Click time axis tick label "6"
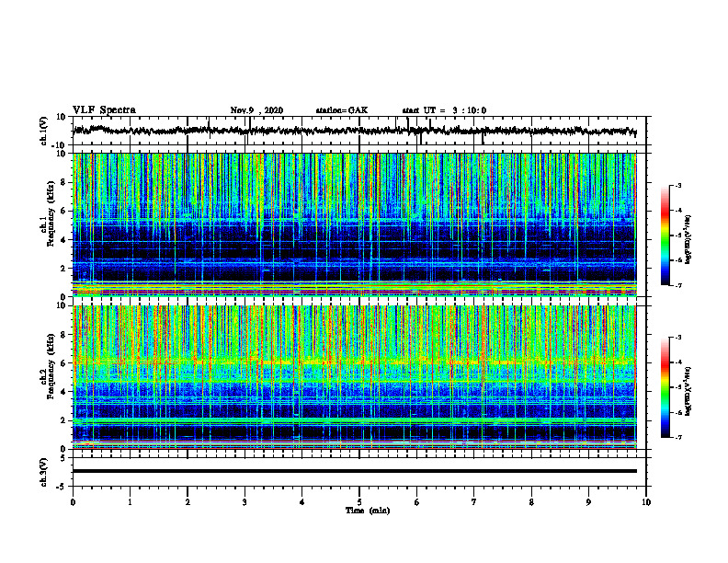728x563 pixels. (417, 502)
